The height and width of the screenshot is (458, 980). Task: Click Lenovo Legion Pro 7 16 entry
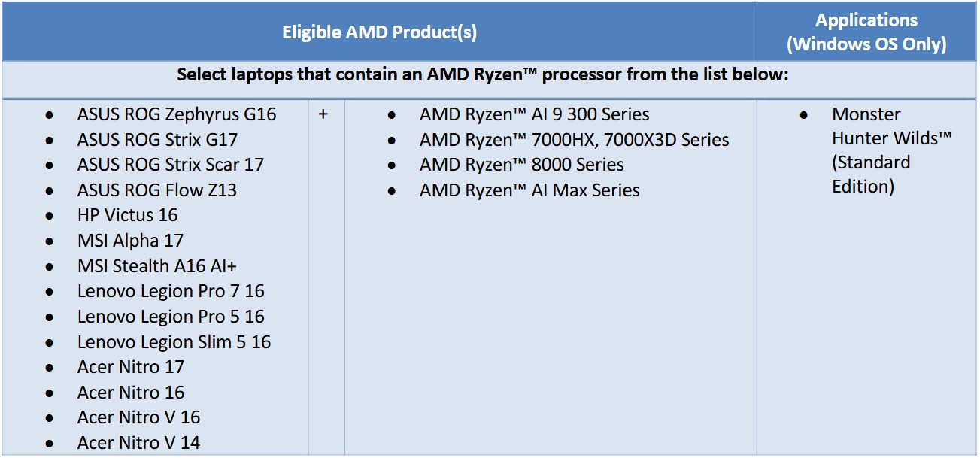(x=171, y=291)
